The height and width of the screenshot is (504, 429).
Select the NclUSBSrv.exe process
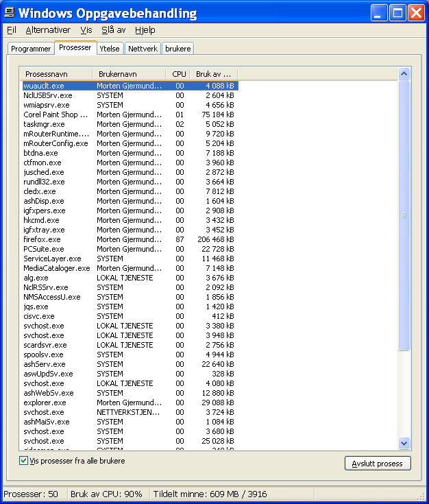pyautogui.click(x=130, y=95)
